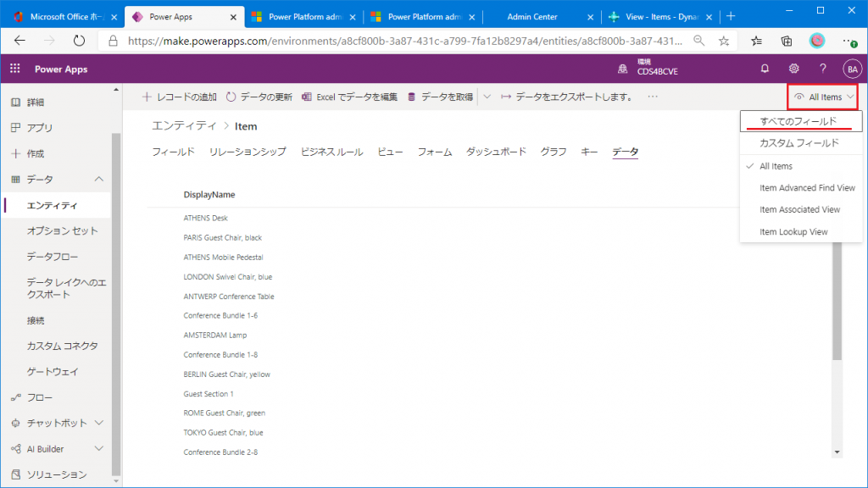Open the browser collections icon
The width and height of the screenshot is (868, 488).
(x=786, y=41)
